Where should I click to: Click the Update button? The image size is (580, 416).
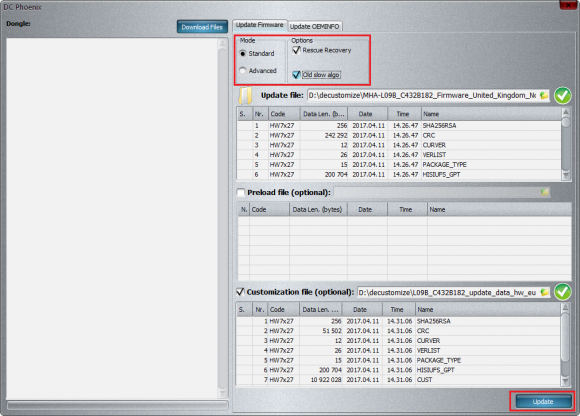[543, 402]
